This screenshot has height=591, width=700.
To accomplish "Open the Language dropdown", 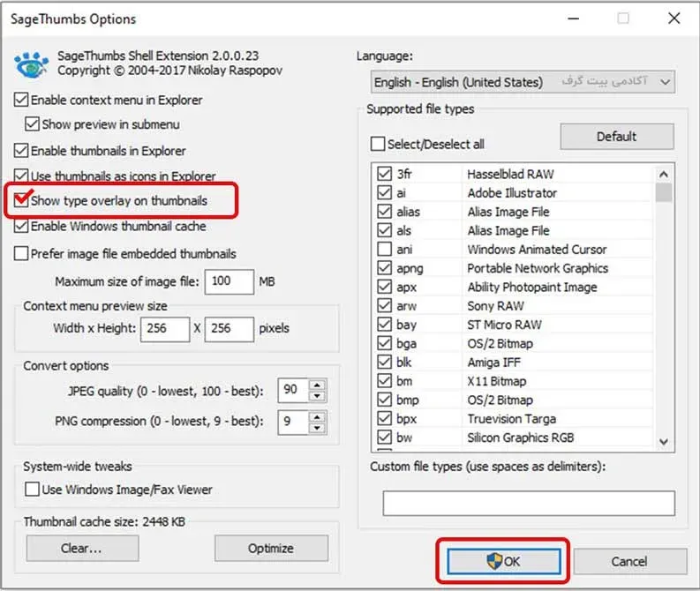I will coord(523,82).
